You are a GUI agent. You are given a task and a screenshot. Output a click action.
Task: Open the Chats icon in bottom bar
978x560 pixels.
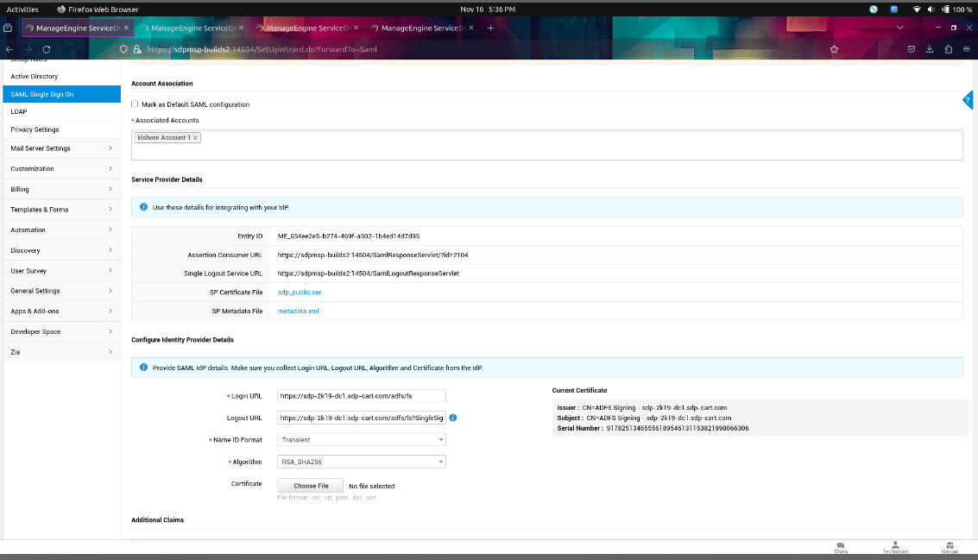click(841, 547)
